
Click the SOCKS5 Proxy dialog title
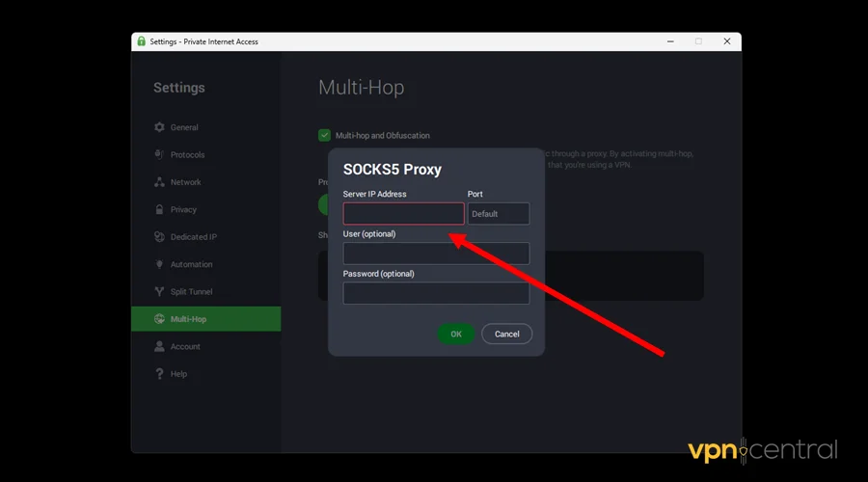(392, 170)
